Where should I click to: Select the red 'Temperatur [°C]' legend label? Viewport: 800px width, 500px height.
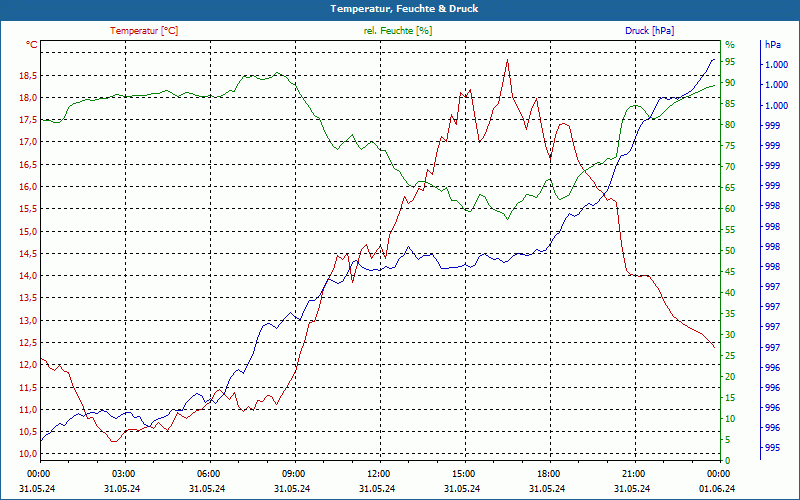click(144, 31)
